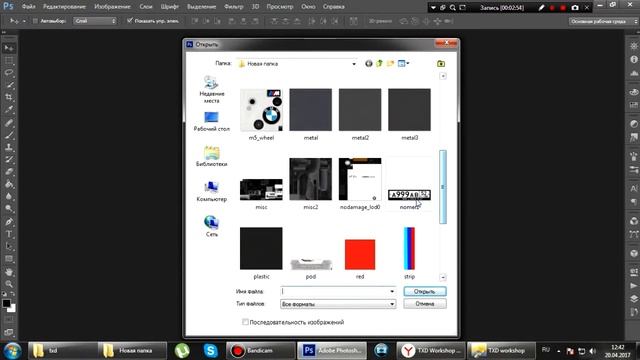Click the Отмена button
Screen dimensions: 640x360
(x=424, y=304)
